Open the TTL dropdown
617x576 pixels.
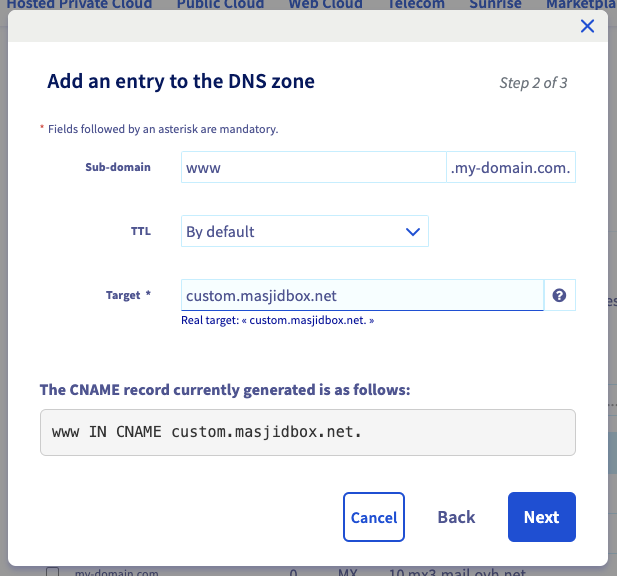[x=304, y=231]
